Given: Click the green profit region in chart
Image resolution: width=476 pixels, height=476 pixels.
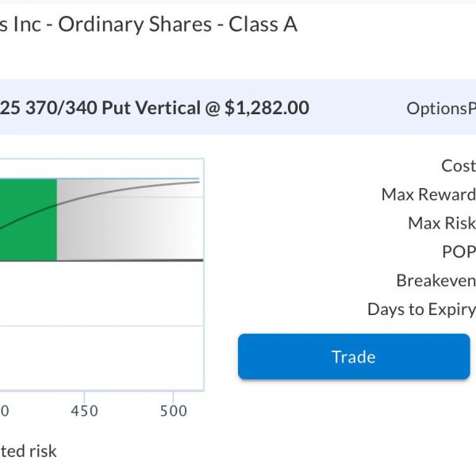Looking at the screenshot, I should click(x=29, y=220).
